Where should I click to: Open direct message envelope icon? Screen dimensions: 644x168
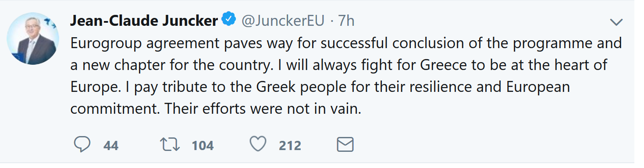(x=345, y=145)
